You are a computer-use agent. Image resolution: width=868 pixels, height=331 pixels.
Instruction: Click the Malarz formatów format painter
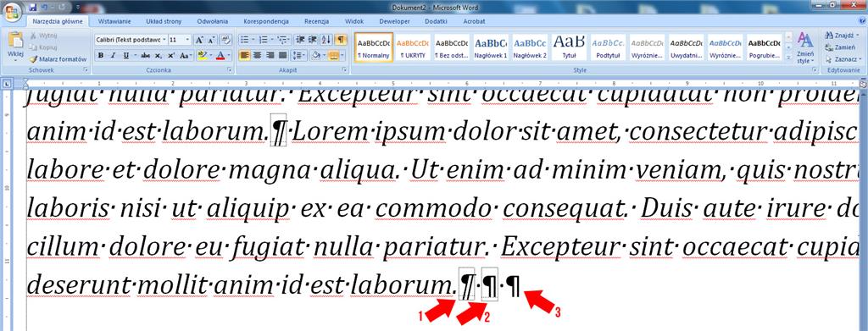coord(58,58)
